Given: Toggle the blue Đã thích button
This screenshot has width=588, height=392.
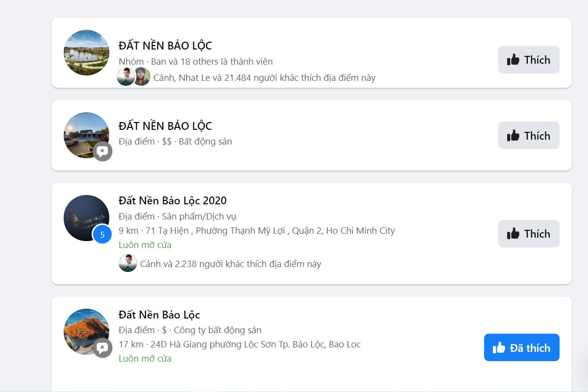Looking at the screenshot, I should [521, 347].
